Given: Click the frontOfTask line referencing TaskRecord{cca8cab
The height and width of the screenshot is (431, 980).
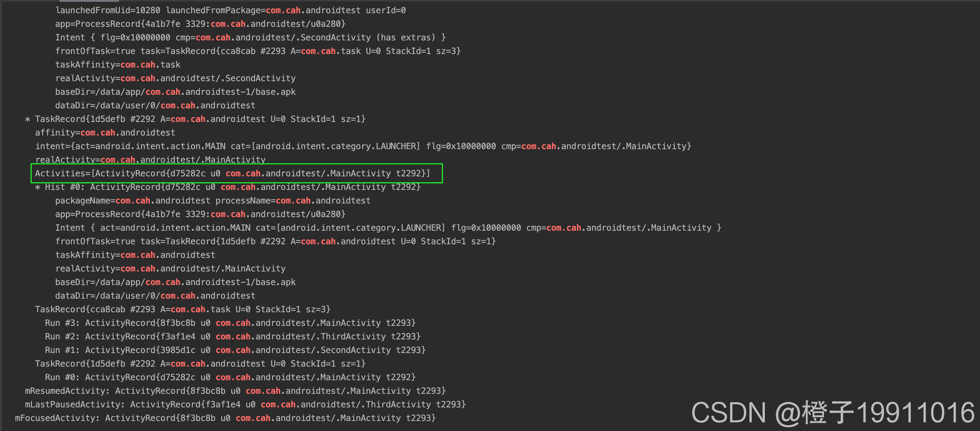Looking at the screenshot, I should [258, 51].
